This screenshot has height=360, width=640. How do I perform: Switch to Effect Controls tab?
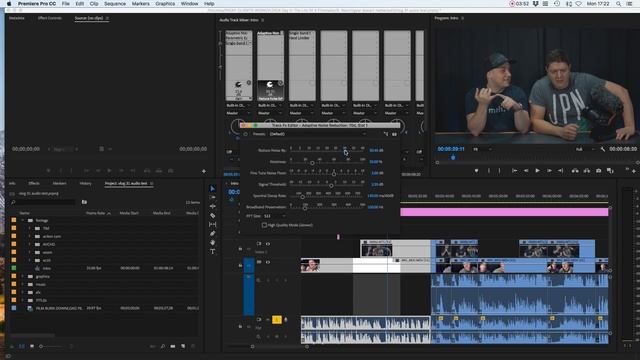pyautogui.click(x=49, y=18)
